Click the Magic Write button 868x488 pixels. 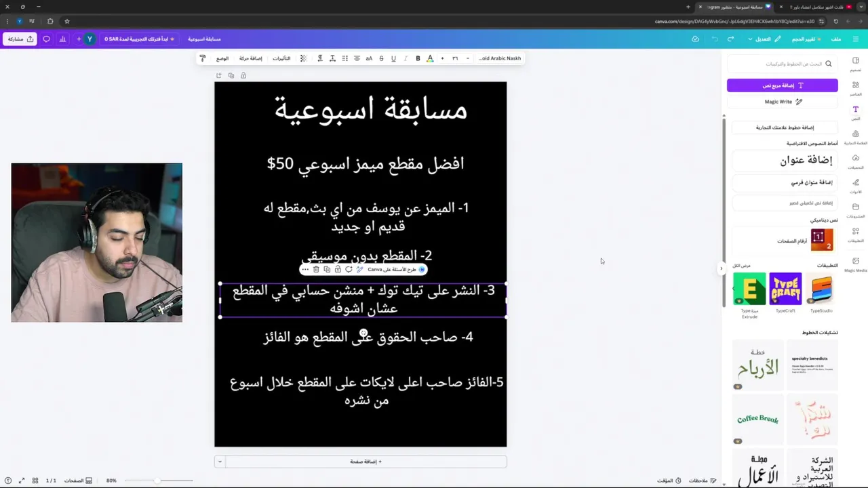pos(783,102)
